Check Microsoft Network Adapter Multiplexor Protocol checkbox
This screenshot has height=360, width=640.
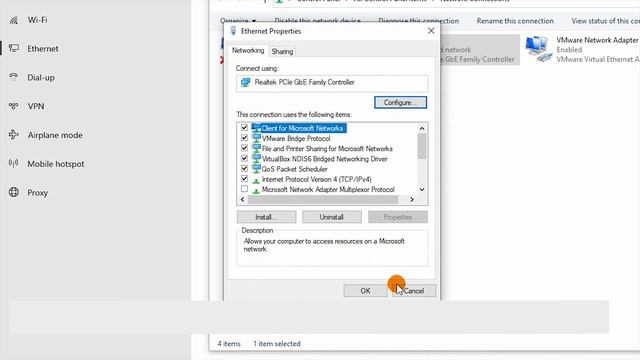tap(244, 189)
